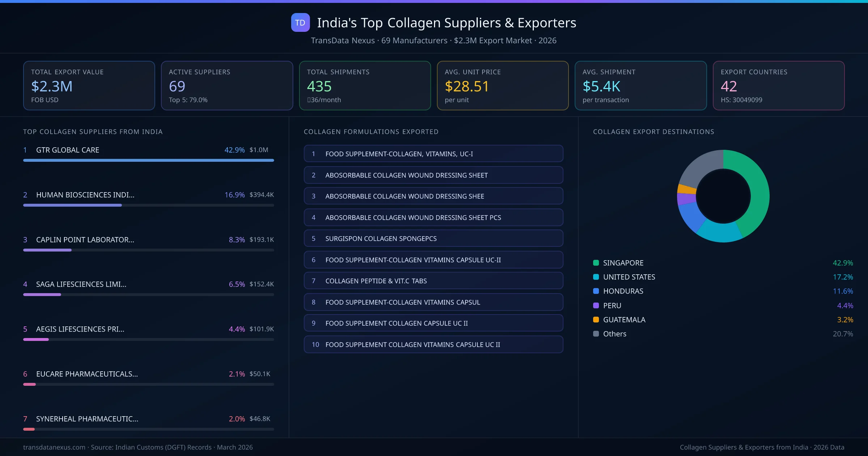Toggle the Others category in the legend
Viewport: 868px width, 456px height.
[x=614, y=334]
